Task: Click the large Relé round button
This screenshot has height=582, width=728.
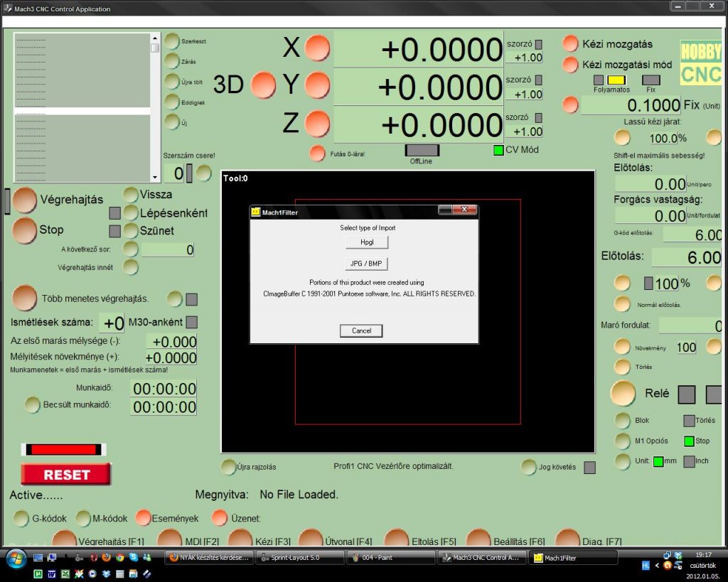Action: tap(623, 394)
